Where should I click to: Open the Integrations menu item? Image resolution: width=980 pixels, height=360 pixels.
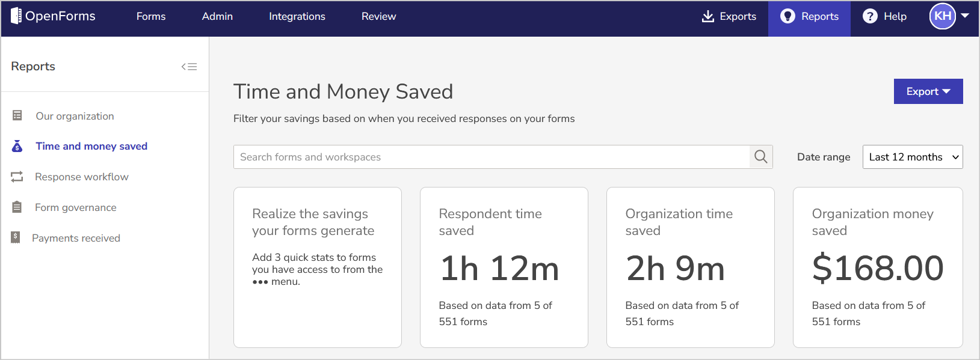pyautogui.click(x=297, y=17)
